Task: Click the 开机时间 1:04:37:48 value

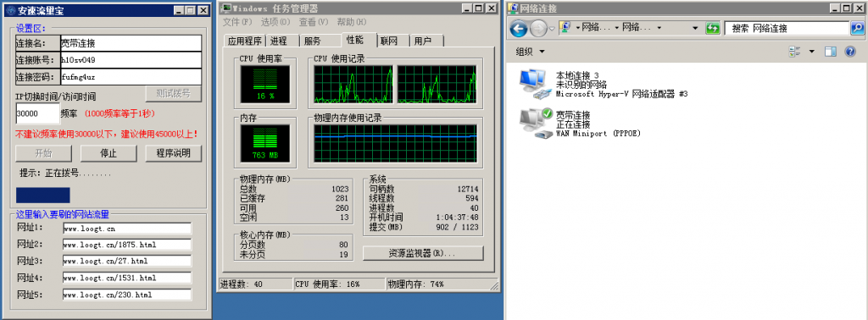Action: pyautogui.click(x=457, y=218)
